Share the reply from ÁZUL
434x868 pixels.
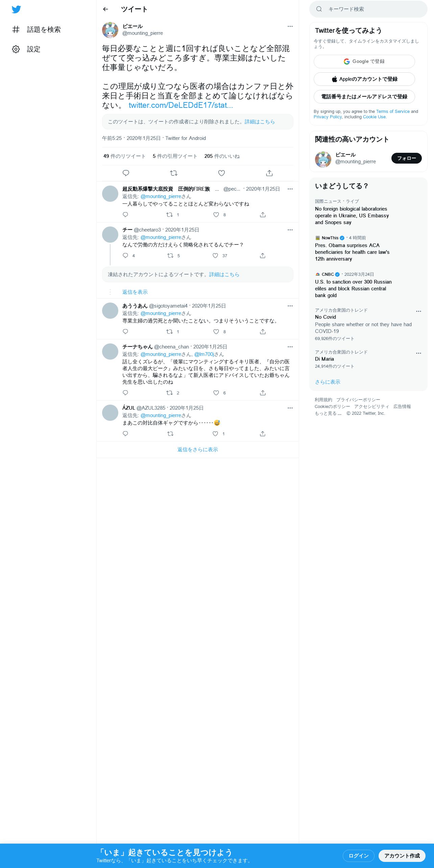click(x=263, y=434)
